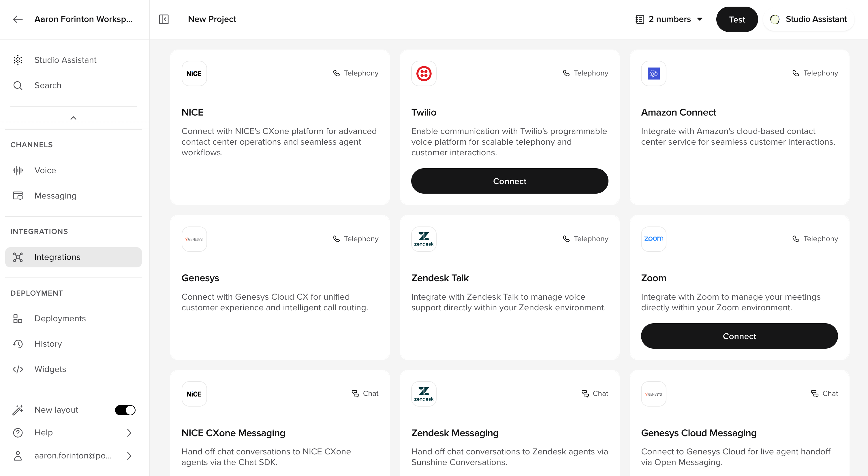
Task: Click the Amazon Connect logo icon
Action: point(653,73)
